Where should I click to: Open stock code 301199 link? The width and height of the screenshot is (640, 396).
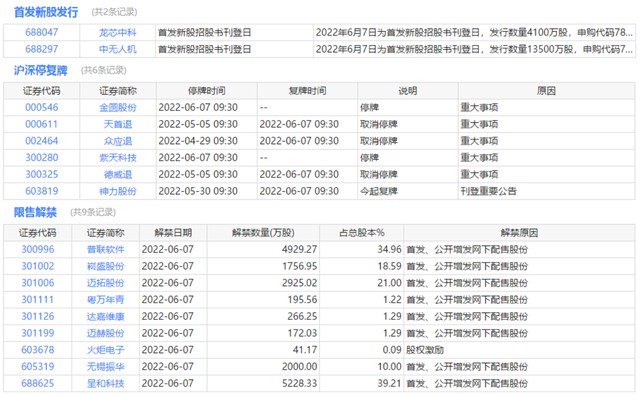tap(38, 333)
